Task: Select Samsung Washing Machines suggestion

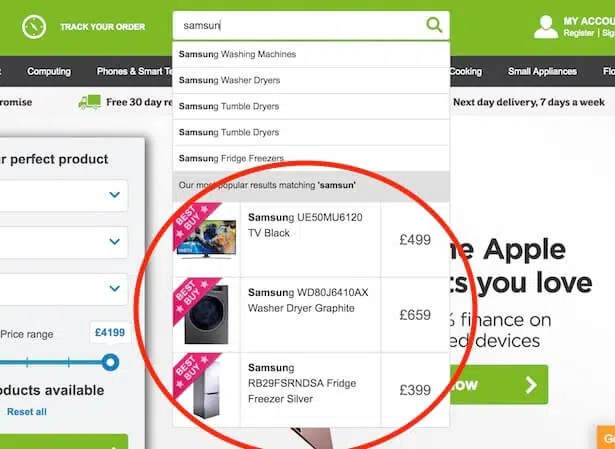Action: 311,54
